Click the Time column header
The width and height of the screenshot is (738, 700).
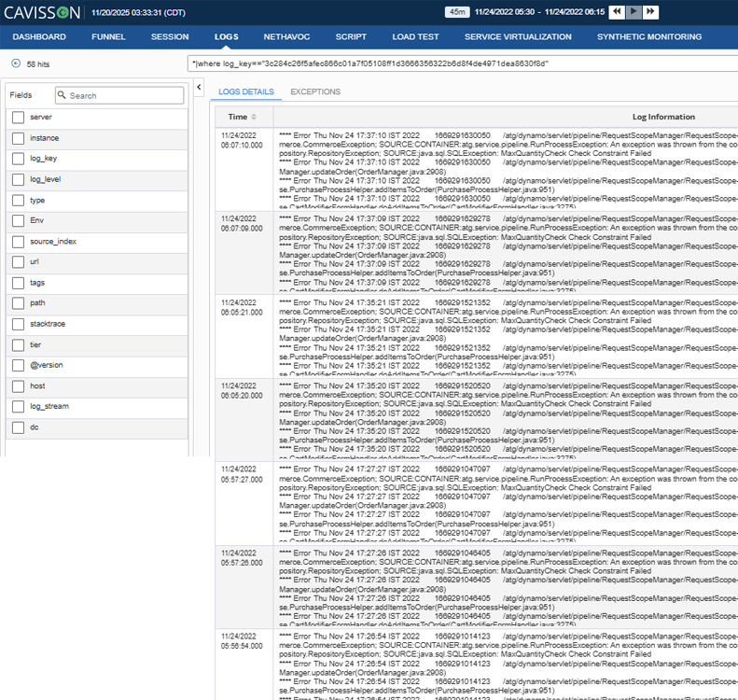tap(244, 117)
